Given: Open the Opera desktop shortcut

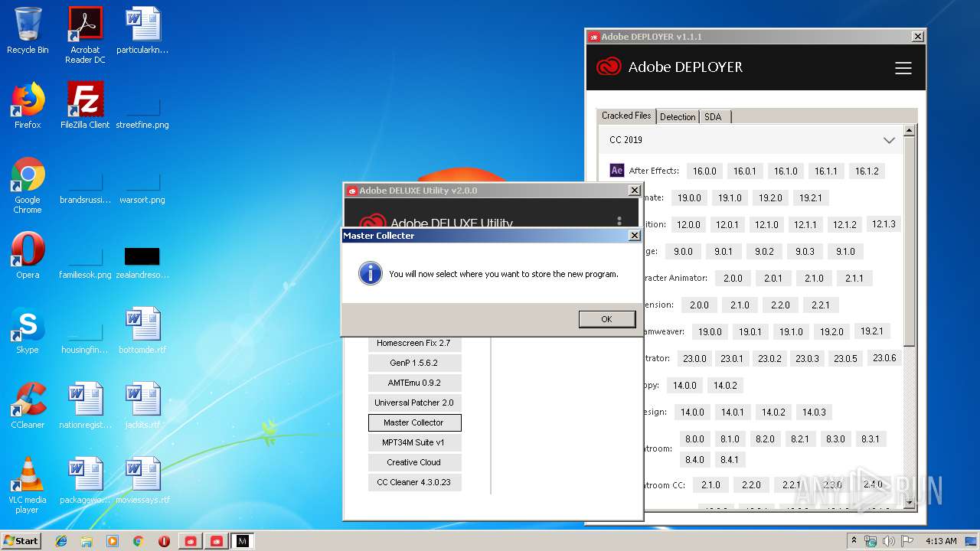Looking at the screenshot, I should pos(28,256).
